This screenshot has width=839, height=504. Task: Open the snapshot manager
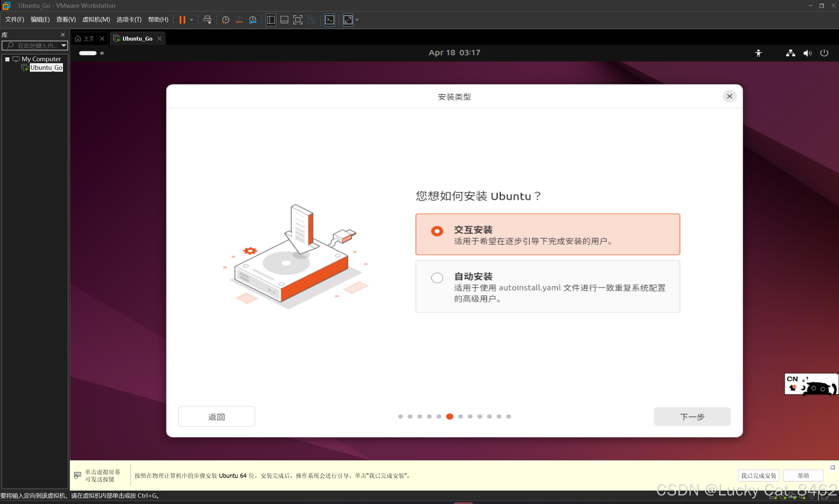pos(252,20)
